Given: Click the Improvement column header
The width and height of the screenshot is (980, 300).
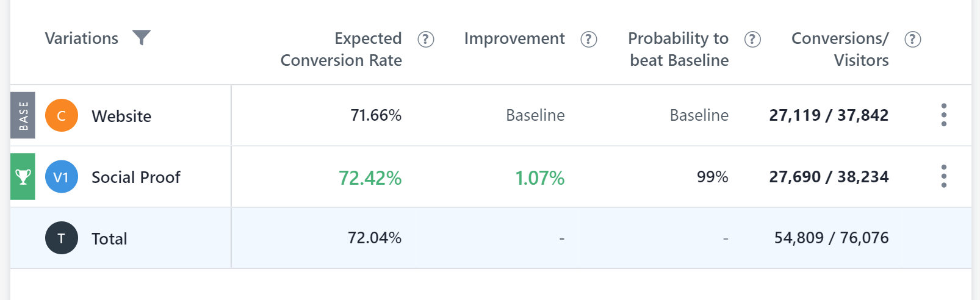Looking at the screenshot, I should click(514, 38).
